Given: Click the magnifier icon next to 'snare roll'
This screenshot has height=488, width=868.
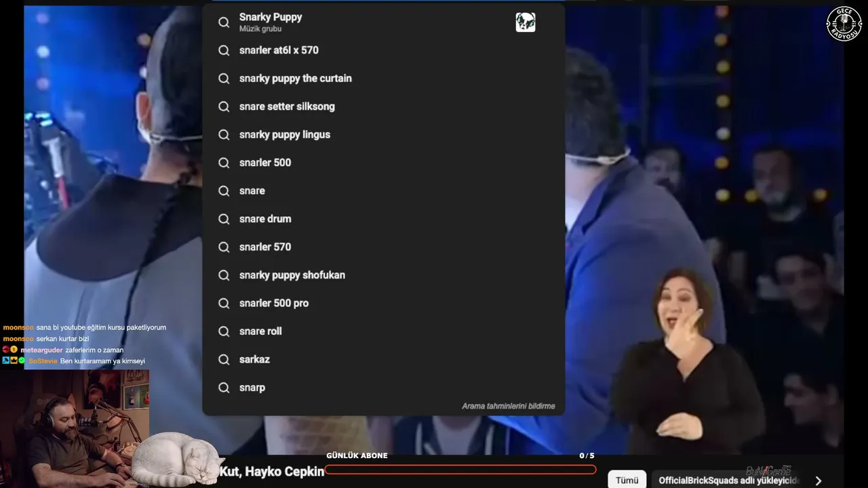Looking at the screenshot, I should (x=224, y=331).
